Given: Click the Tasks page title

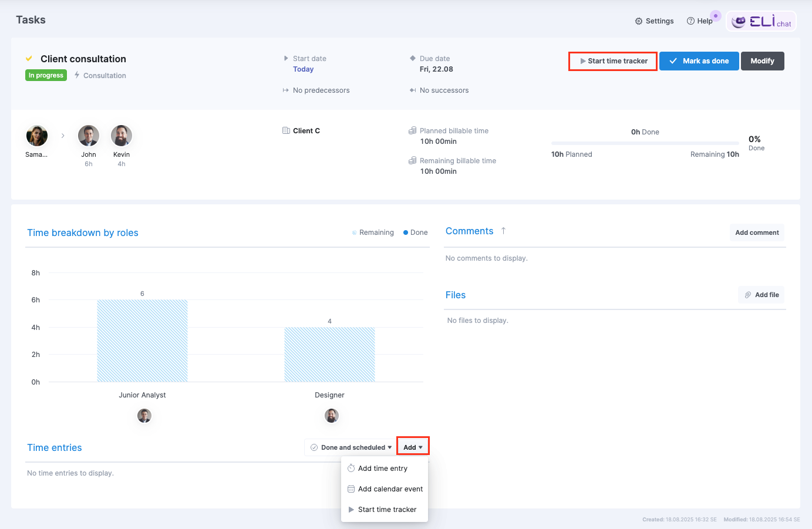Looking at the screenshot, I should [x=31, y=20].
